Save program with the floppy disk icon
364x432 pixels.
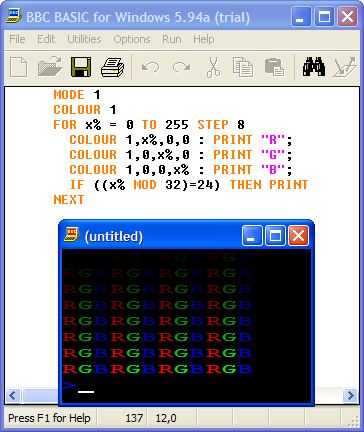(81, 67)
